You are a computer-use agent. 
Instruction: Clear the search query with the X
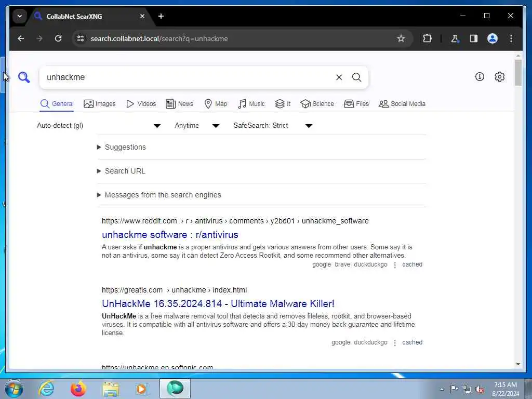click(x=339, y=77)
